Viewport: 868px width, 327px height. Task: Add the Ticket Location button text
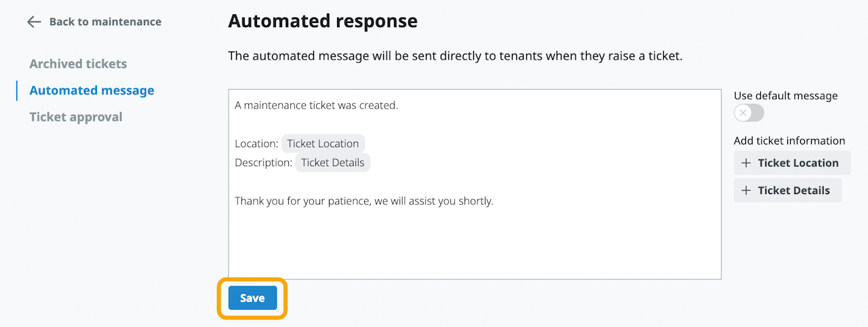coord(798,163)
